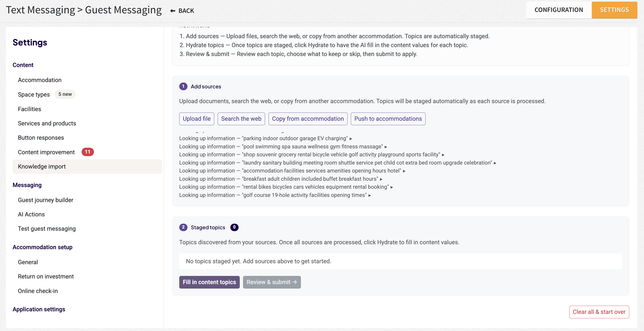Image resolution: width=644 pixels, height=331 pixels.
Task: Open Return on investment
Action: click(46, 277)
